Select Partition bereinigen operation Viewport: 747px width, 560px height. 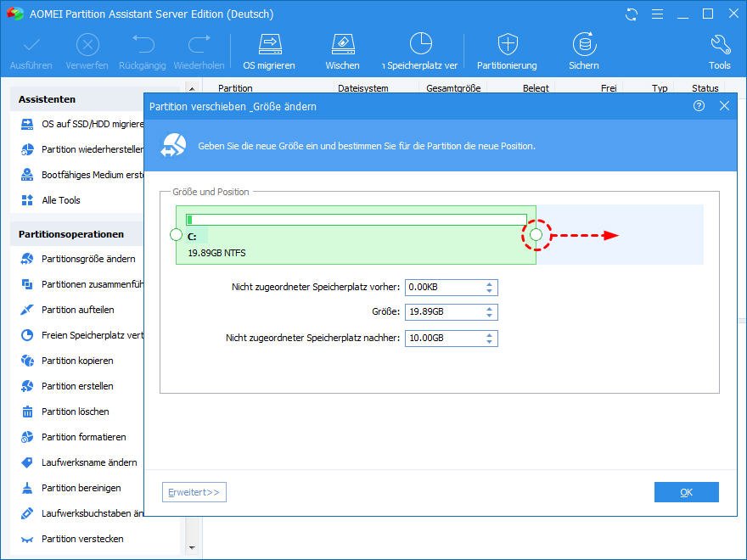point(71,488)
